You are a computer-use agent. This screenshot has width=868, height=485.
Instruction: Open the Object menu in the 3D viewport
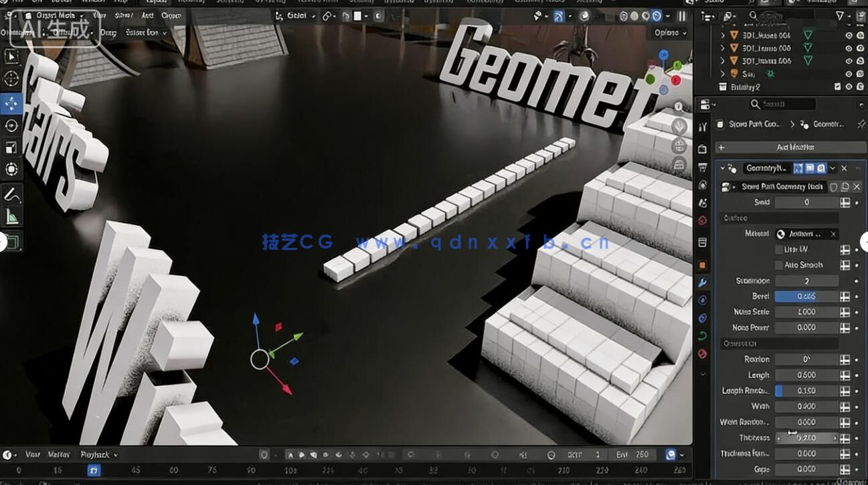[170, 15]
